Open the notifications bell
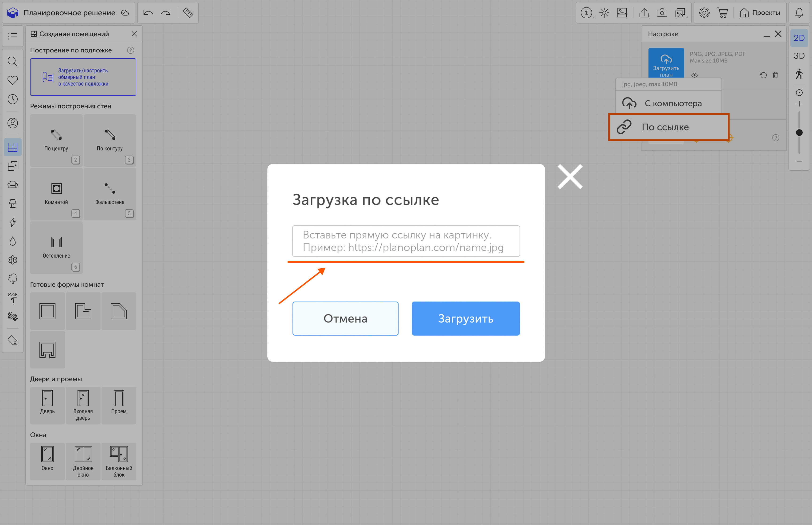The height and width of the screenshot is (525, 812). pos(799,13)
